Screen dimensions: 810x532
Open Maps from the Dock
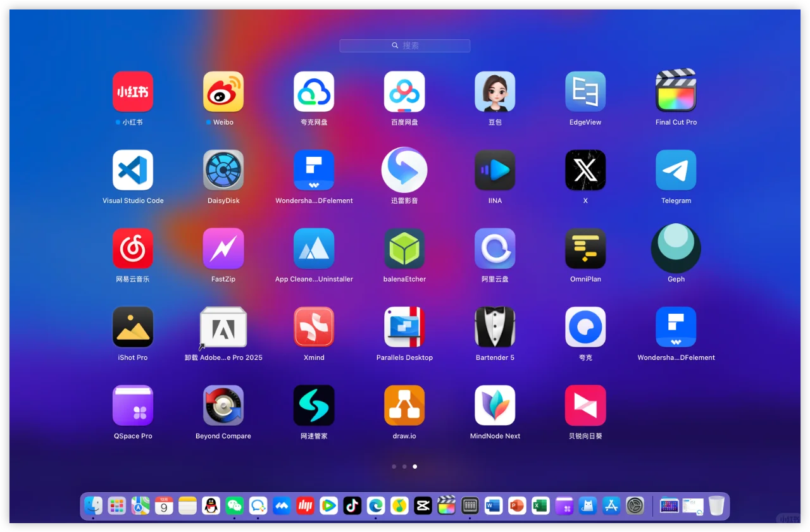[140, 505]
